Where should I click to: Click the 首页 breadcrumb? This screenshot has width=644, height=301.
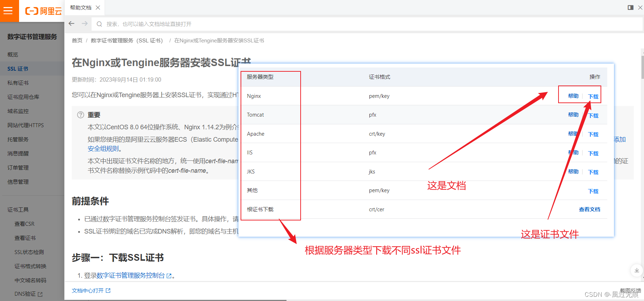pos(77,40)
